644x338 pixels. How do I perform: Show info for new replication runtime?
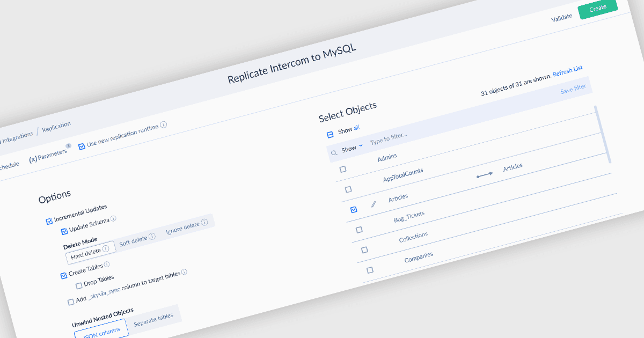coord(164,124)
